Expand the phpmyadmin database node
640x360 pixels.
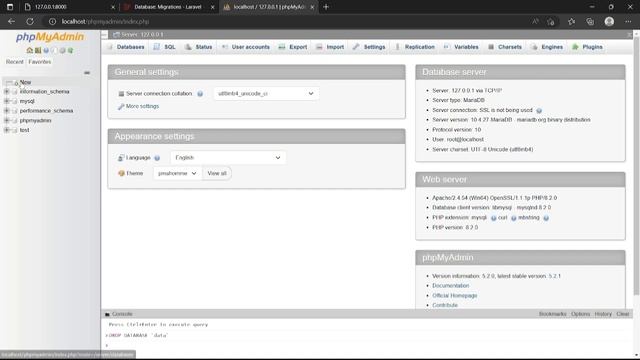7,120
